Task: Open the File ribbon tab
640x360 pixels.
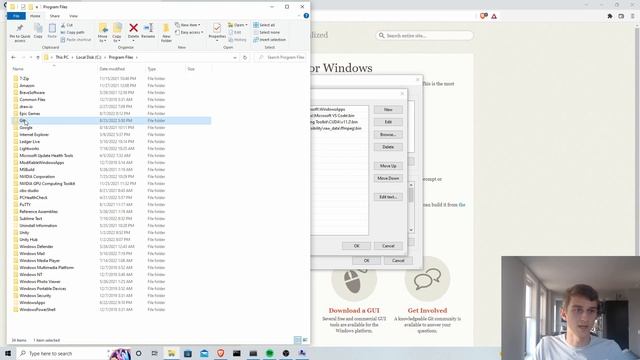Action: (x=16, y=16)
